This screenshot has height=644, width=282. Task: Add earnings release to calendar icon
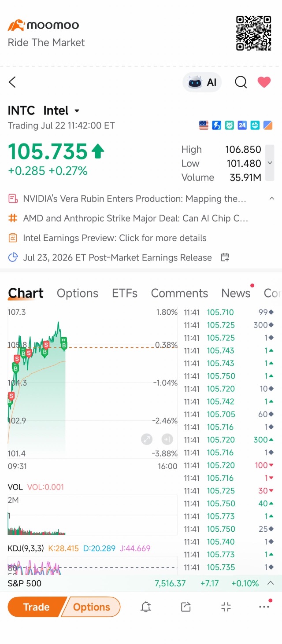pyautogui.click(x=225, y=258)
